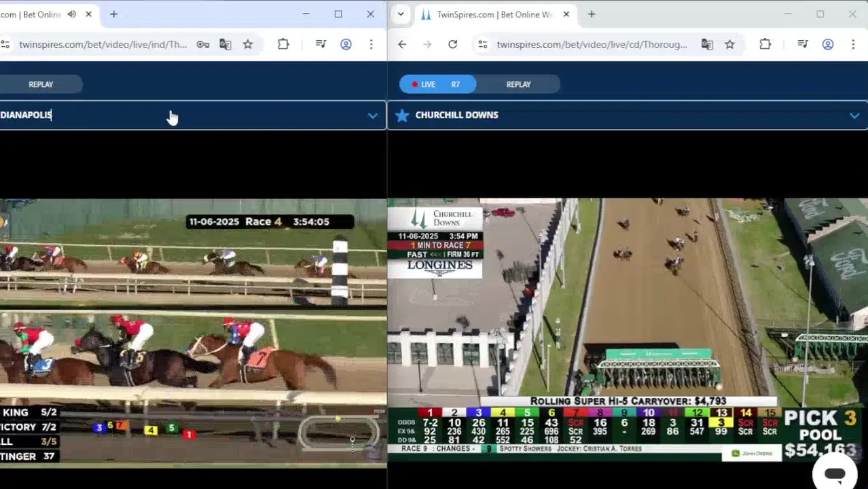Click the 'Race 4' overlay text
Screen dimensions: 868x489
coord(264,221)
